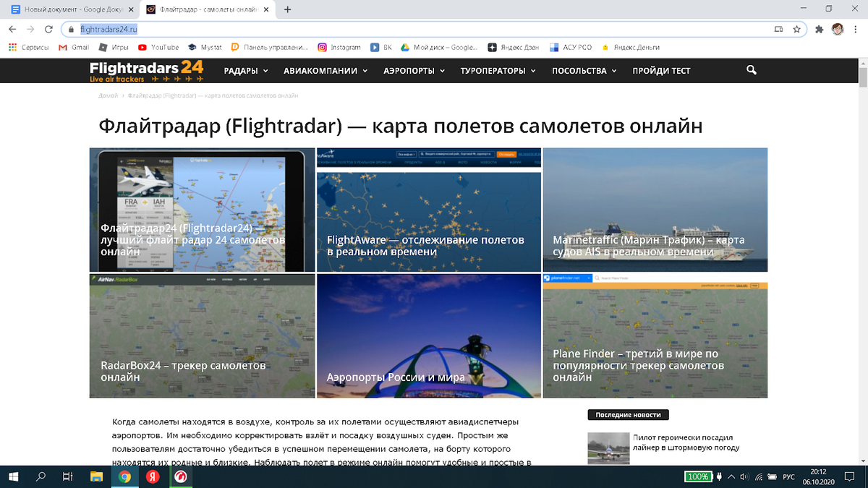The image size is (868, 488).
Task: Open the Chrome profile avatar
Action: coord(837,30)
